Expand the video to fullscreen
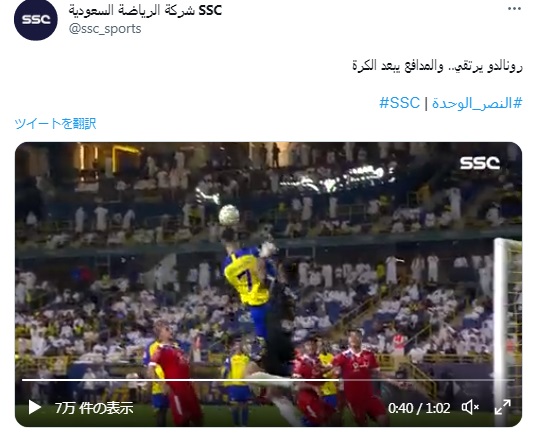 (x=503, y=407)
